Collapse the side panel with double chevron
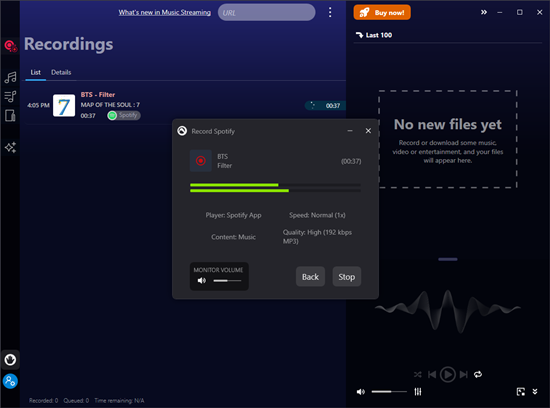Screen dimensions: 550x408 pos(484,12)
